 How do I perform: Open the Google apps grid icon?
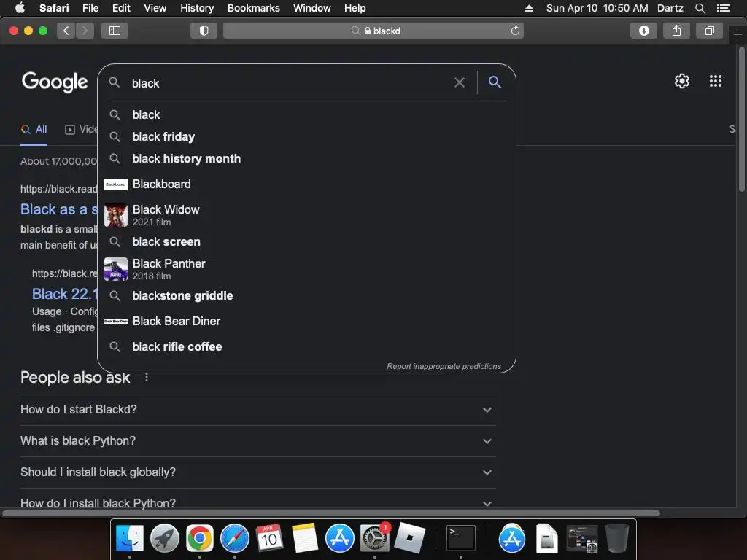[x=715, y=81]
